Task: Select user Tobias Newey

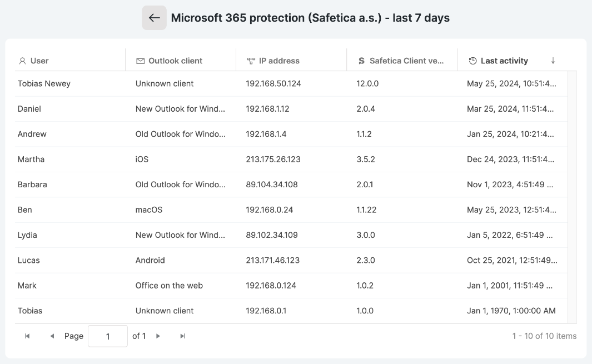Action: coord(44,83)
